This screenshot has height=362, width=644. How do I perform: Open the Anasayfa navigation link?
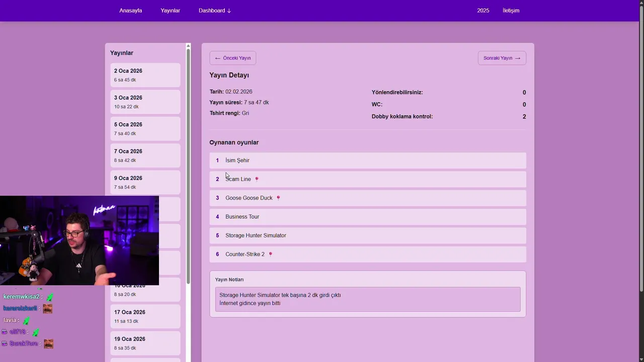tap(130, 11)
